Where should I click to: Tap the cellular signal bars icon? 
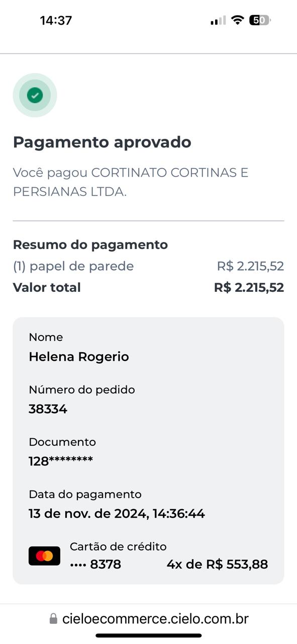(218, 21)
